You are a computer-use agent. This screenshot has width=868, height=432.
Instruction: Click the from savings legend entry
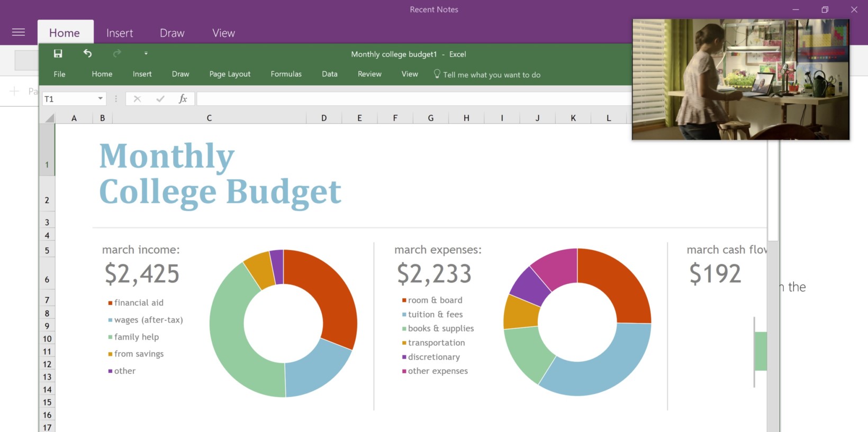[136, 354]
